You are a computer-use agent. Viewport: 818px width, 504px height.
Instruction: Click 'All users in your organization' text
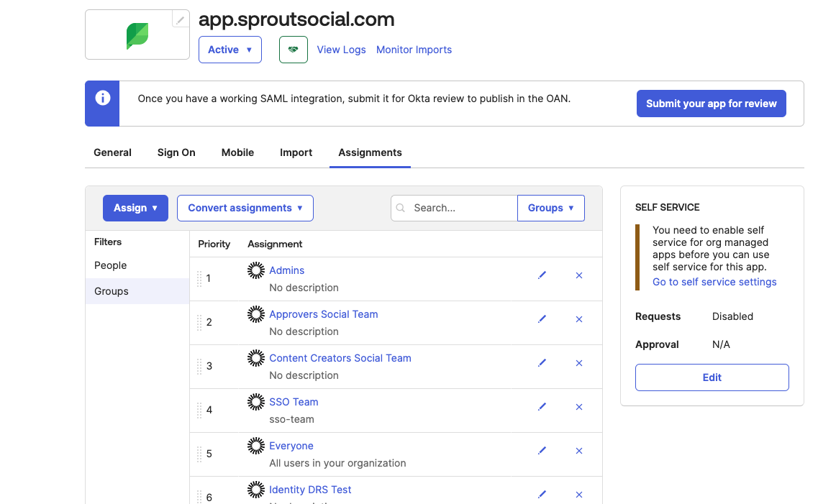[337, 463]
